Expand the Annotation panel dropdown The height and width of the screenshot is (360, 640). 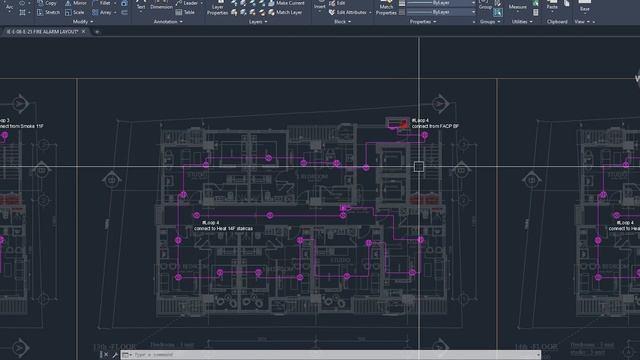point(168,22)
